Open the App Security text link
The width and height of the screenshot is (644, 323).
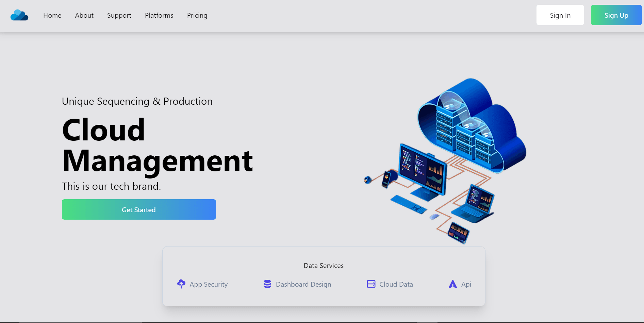point(209,284)
